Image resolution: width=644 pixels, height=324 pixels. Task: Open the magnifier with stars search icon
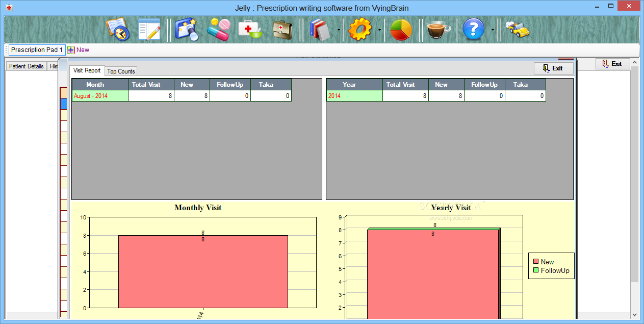(x=186, y=30)
